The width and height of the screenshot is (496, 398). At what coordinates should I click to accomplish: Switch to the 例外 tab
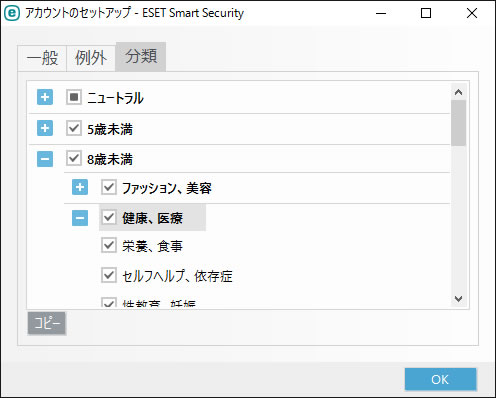tap(91, 58)
